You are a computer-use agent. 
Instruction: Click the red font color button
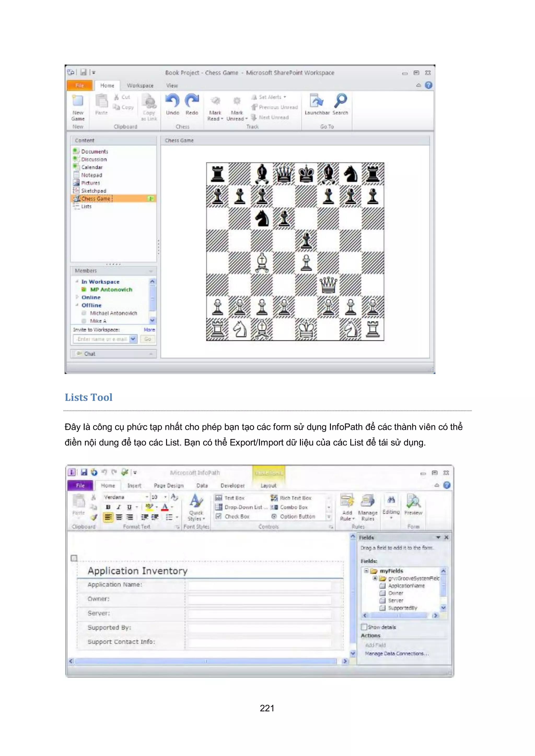(x=165, y=507)
